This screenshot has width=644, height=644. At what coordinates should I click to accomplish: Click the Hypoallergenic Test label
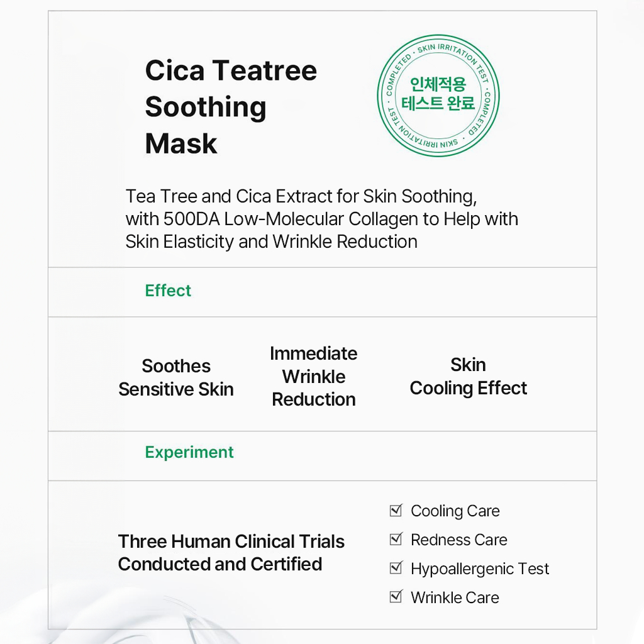tap(480, 569)
